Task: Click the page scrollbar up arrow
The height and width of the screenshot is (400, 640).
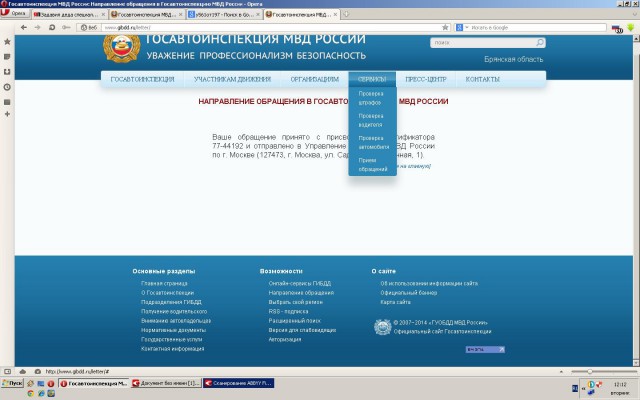Action: [636, 38]
